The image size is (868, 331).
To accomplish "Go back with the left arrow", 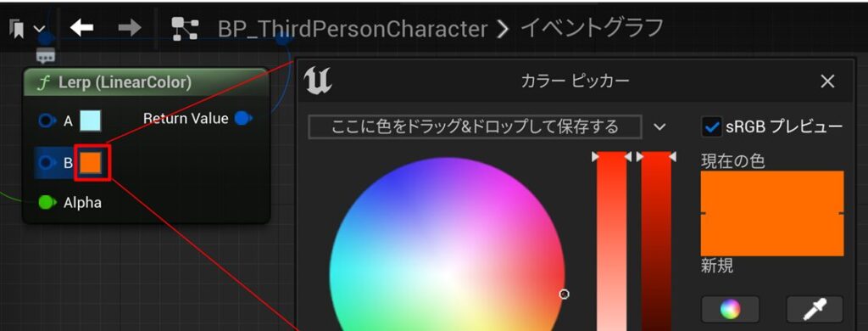I will click(x=81, y=28).
